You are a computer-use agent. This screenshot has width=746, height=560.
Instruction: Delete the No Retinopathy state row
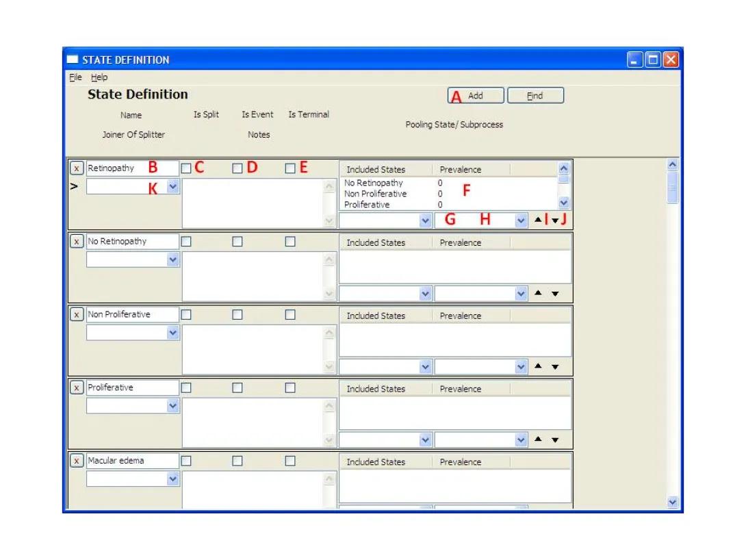tap(77, 242)
